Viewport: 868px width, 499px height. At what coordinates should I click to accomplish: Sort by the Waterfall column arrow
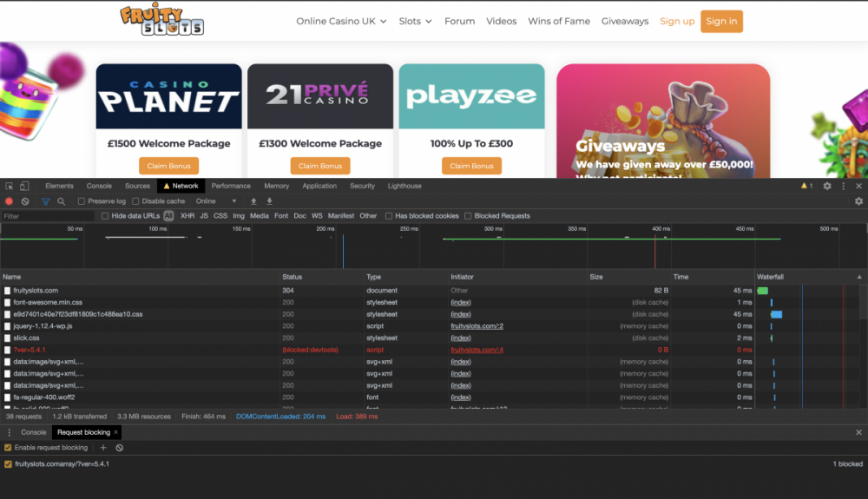click(x=859, y=277)
